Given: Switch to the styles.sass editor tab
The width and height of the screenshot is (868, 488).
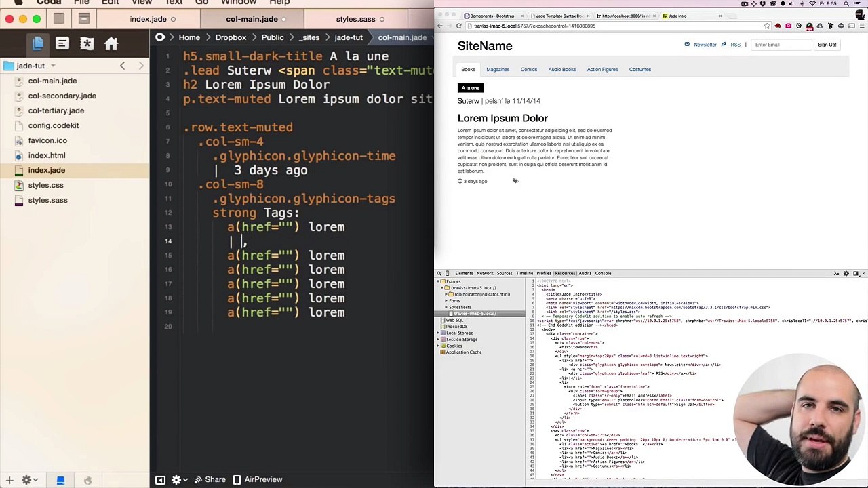Looking at the screenshot, I should [x=355, y=19].
